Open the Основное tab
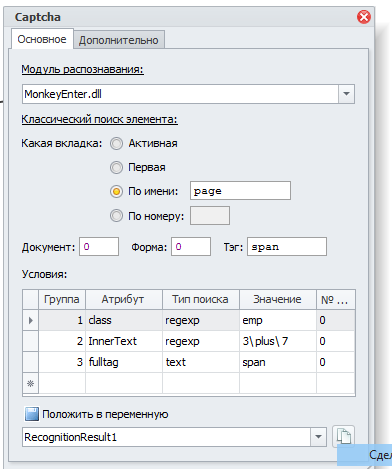392x469 pixels. coord(42,39)
